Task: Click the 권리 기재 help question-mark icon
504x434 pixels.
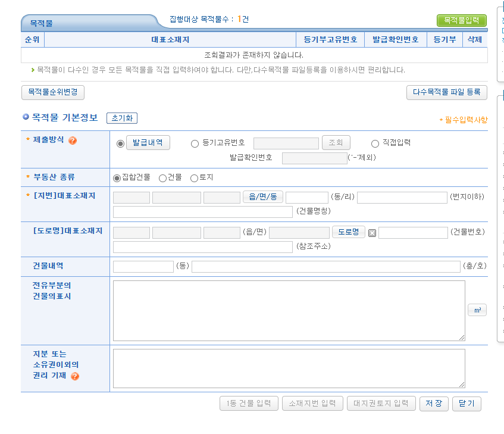Action: tap(74, 376)
